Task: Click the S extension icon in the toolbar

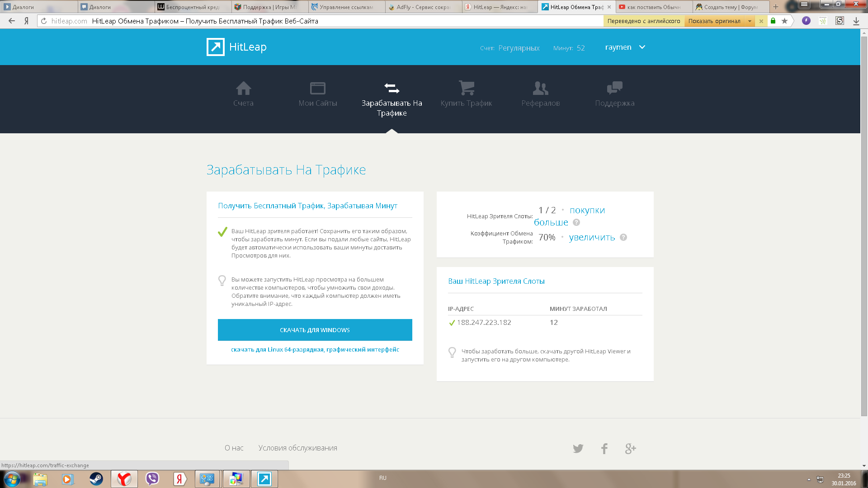Action: 840,21
